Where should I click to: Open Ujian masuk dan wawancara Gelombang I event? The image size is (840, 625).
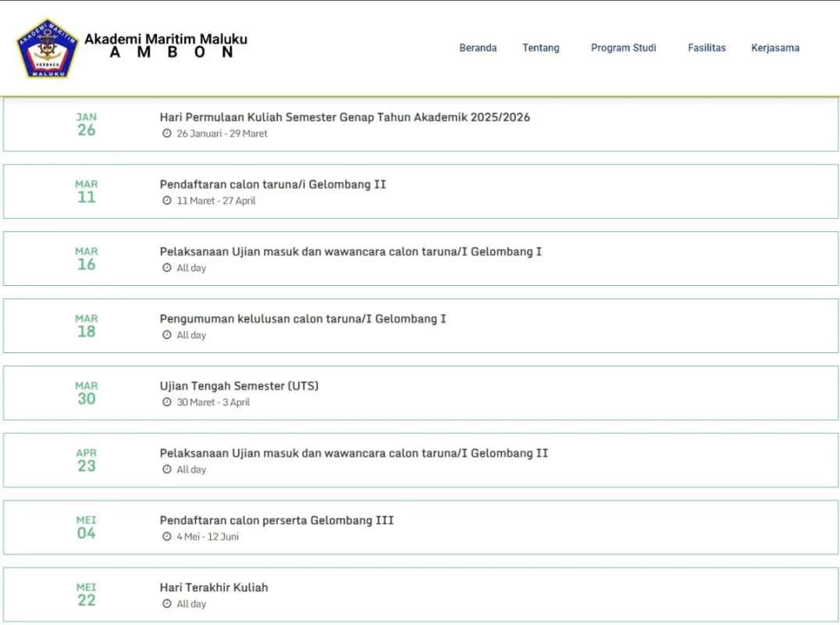[351, 252]
